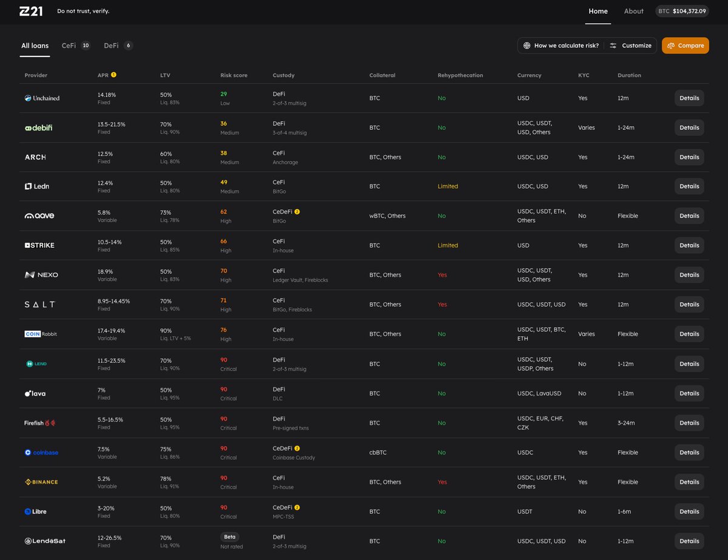
Task: Click the Beta badge in LendaSat row
Action: (230, 537)
